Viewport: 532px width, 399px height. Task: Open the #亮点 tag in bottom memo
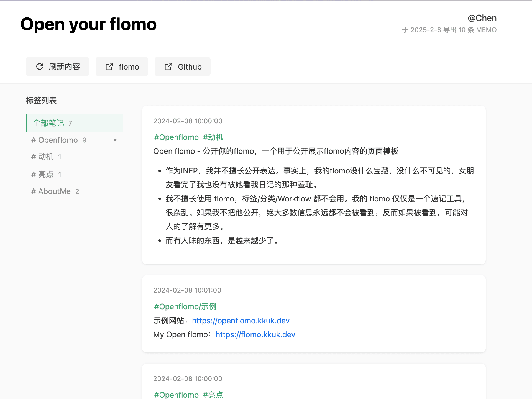[x=213, y=395]
